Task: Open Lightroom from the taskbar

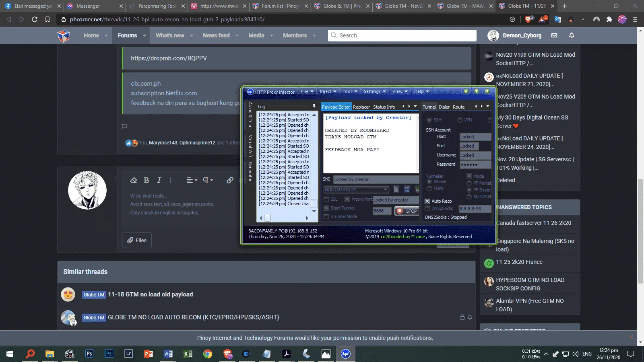Action: 129,354
